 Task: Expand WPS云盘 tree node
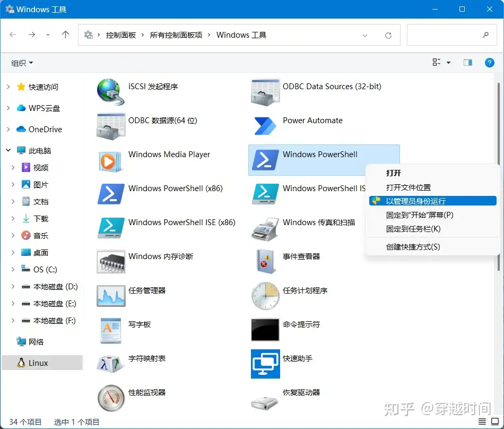(x=8, y=108)
